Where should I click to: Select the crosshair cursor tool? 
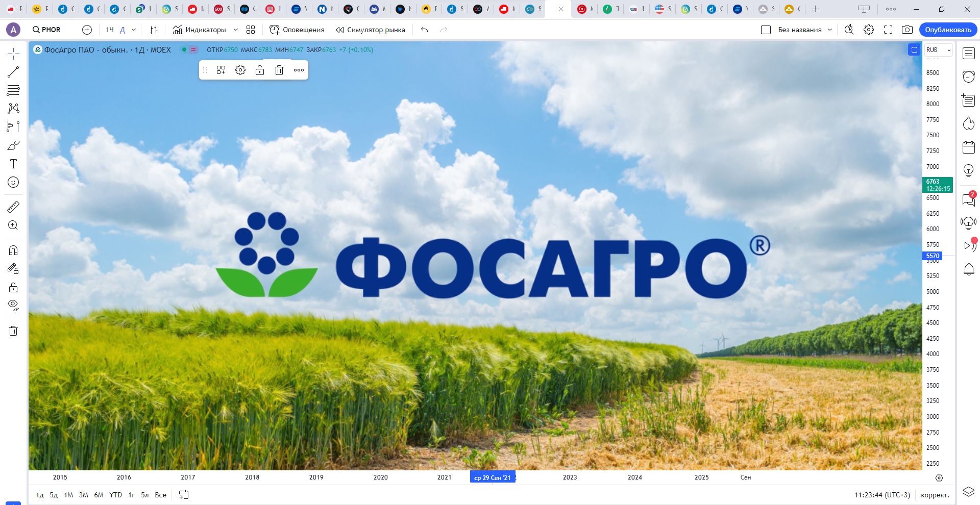click(13, 53)
